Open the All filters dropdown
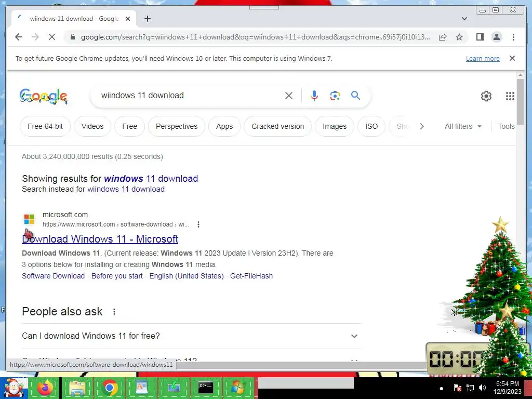This screenshot has height=399, width=532. tap(463, 126)
